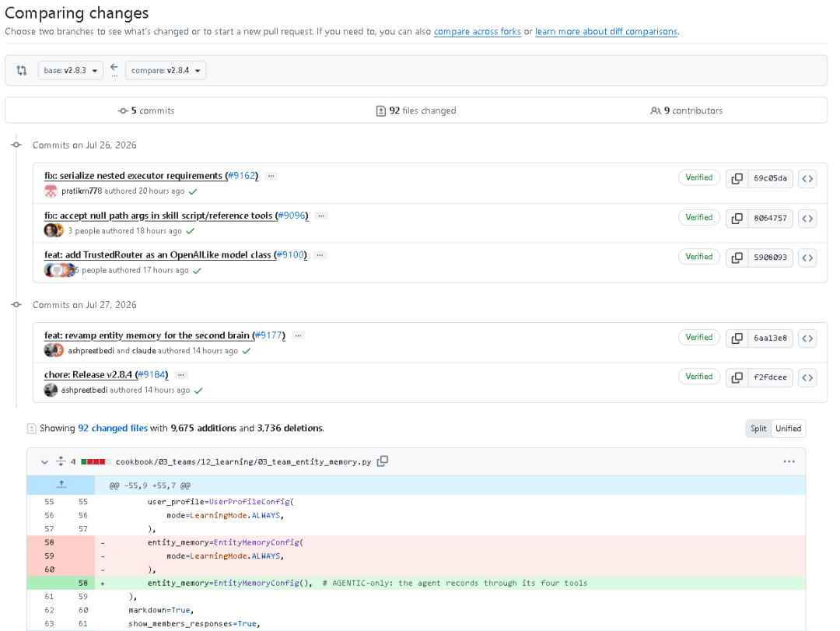The width and height of the screenshot is (840, 631).
Task: Expand hidden lines above line 55
Action: pos(61,486)
